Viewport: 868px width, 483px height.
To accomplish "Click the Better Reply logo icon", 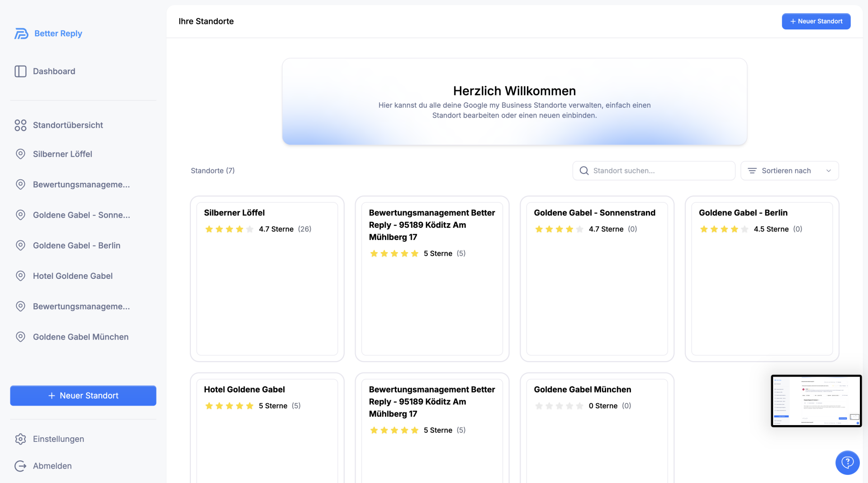I will [21, 33].
